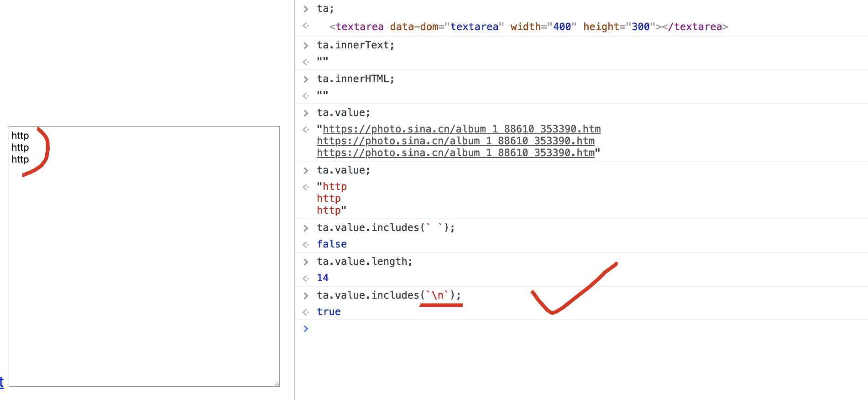Click the data-dom="textarea" attribute
Screen dimensions: 868x400
(x=447, y=27)
